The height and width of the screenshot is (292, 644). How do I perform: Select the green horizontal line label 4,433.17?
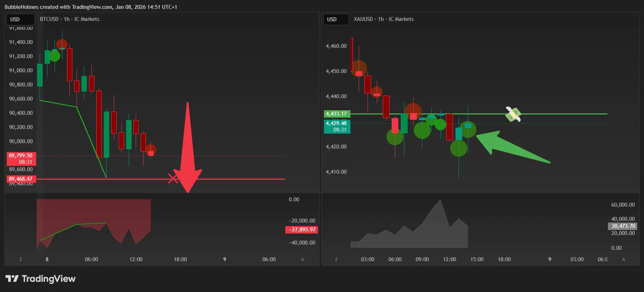(x=337, y=114)
